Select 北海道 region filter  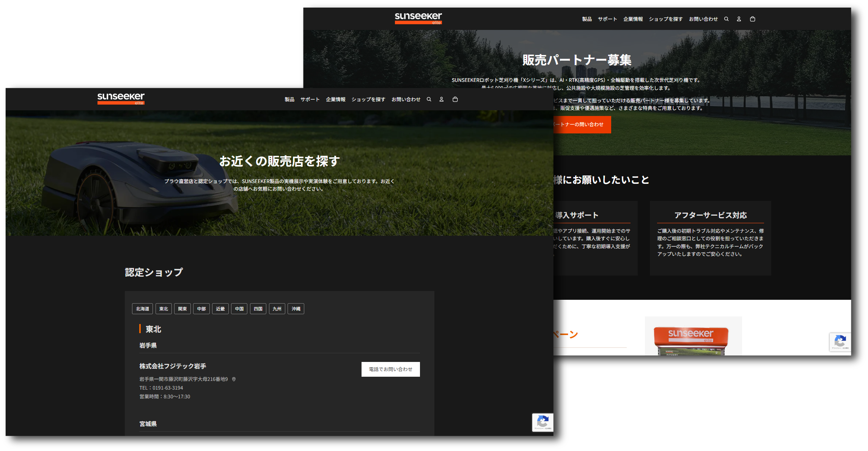click(142, 309)
